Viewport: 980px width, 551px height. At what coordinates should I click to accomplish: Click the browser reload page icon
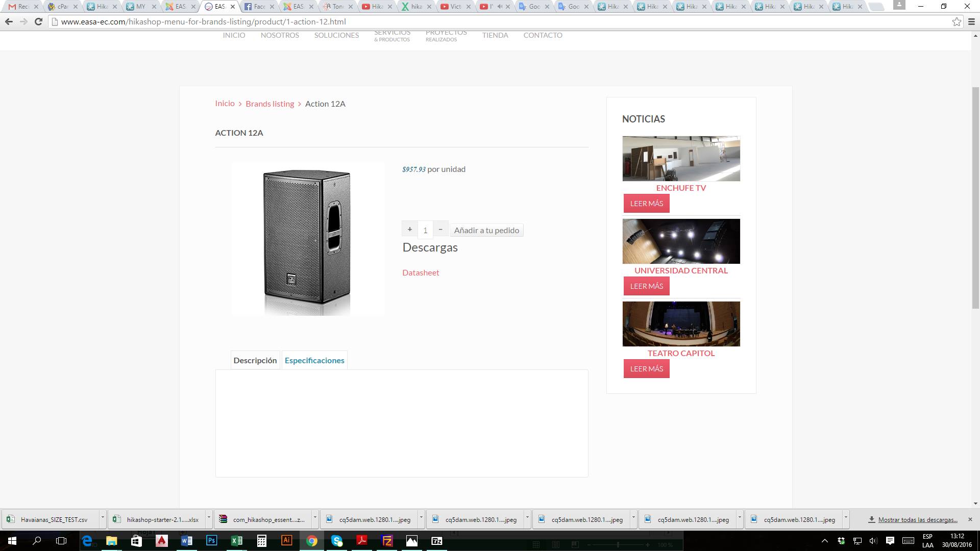coord(38,22)
